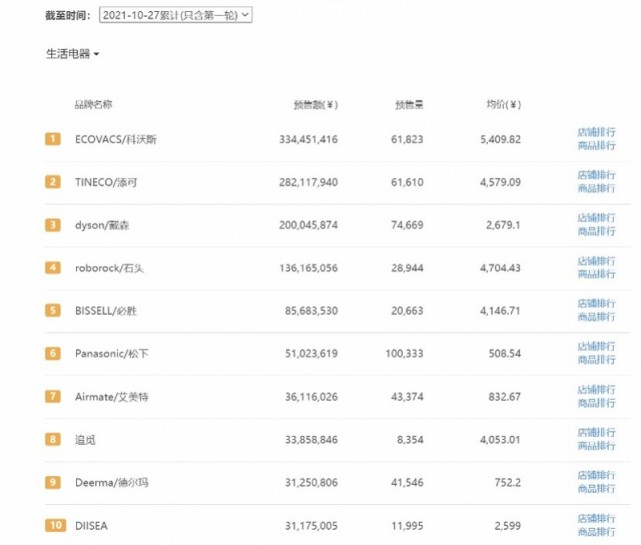The image size is (641, 545).
Task: Open 店铺排行 link for ECOVACS/科沃斯
Action: (596, 132)
